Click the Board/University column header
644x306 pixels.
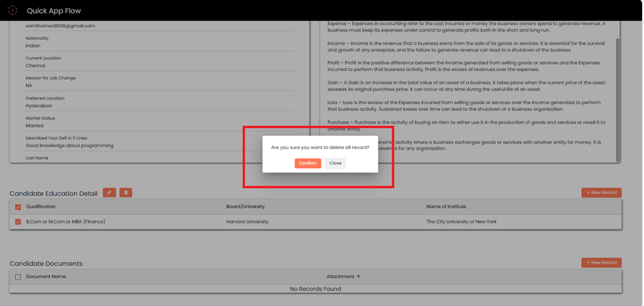click(245, 206)
